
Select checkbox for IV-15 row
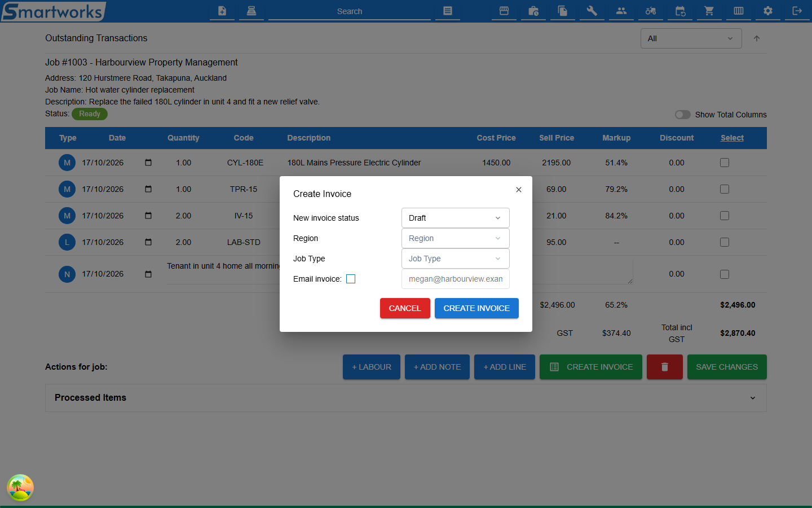click(725, 216)
